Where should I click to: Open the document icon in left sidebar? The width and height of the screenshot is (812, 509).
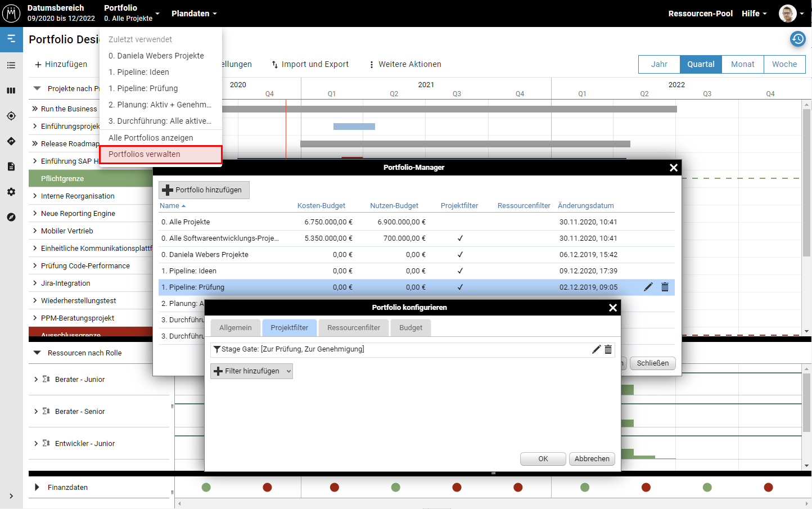(11, 166)
